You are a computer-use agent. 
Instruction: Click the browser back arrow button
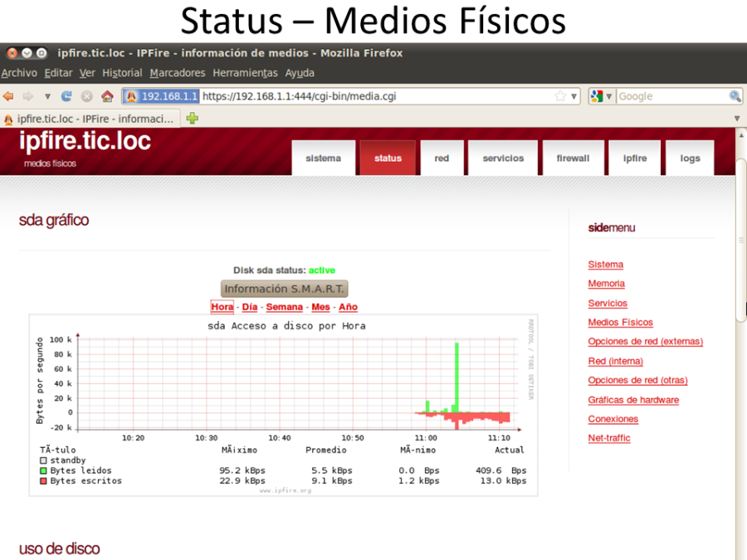point(9,96)
